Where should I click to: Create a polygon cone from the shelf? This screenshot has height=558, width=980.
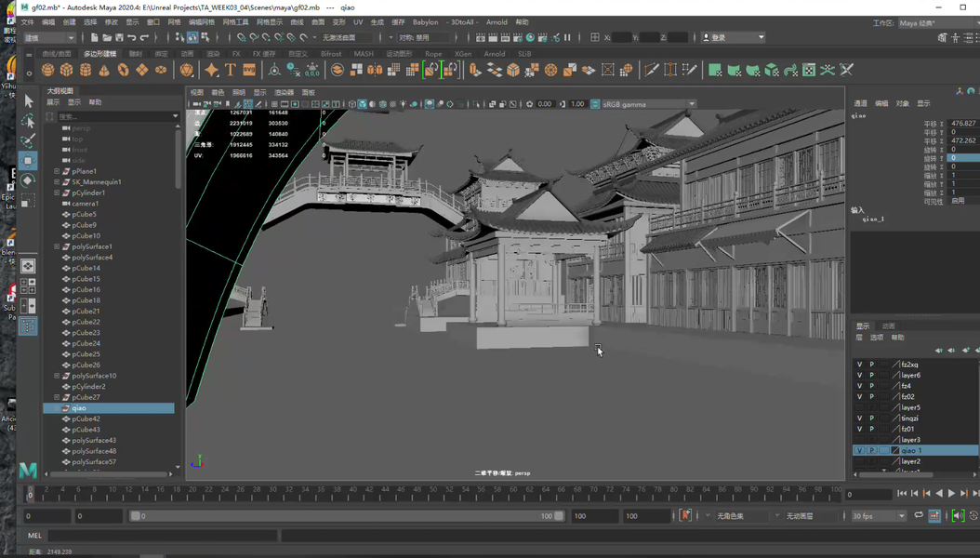click(104, 70)
